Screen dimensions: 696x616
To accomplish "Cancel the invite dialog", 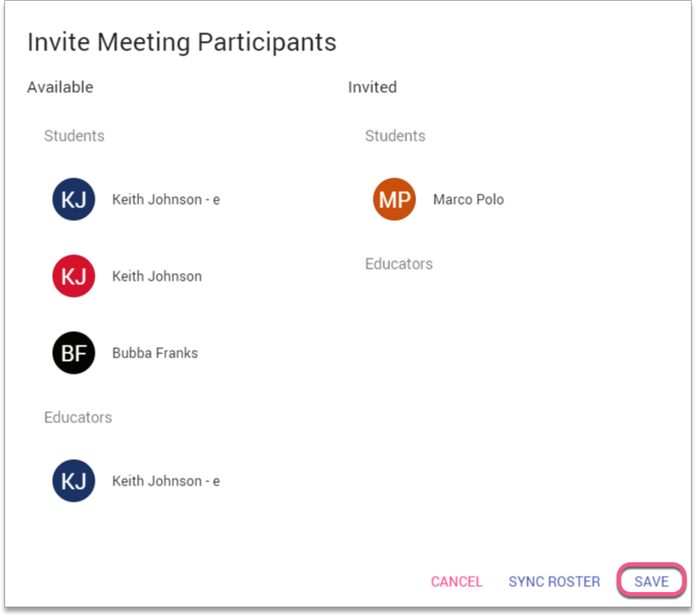I will coord(456,581).
